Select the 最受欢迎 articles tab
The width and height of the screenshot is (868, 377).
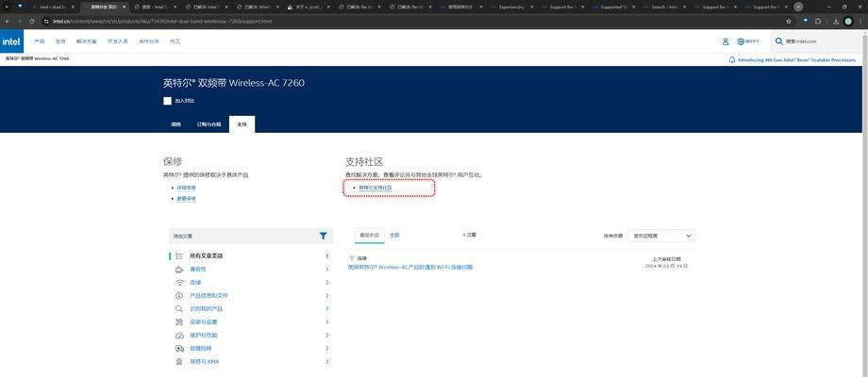[369, 235]
